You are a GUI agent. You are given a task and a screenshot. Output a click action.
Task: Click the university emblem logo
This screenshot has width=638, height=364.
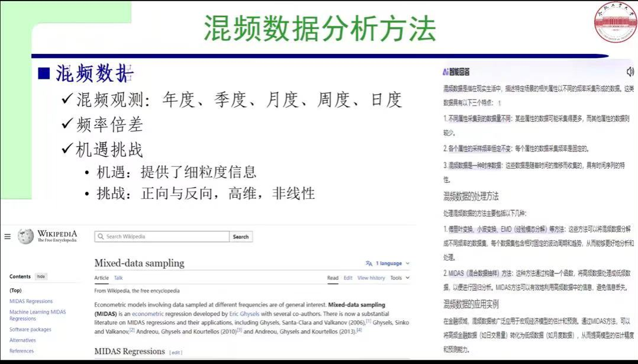615,23
